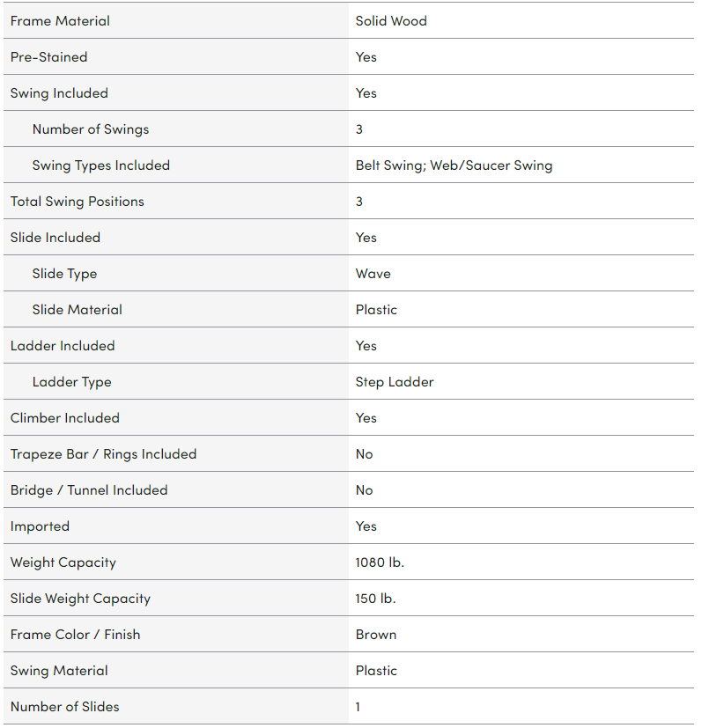702x728 pixels.
Task: Select the Bridge / Tunnel Included label
Action: point(89,490)
